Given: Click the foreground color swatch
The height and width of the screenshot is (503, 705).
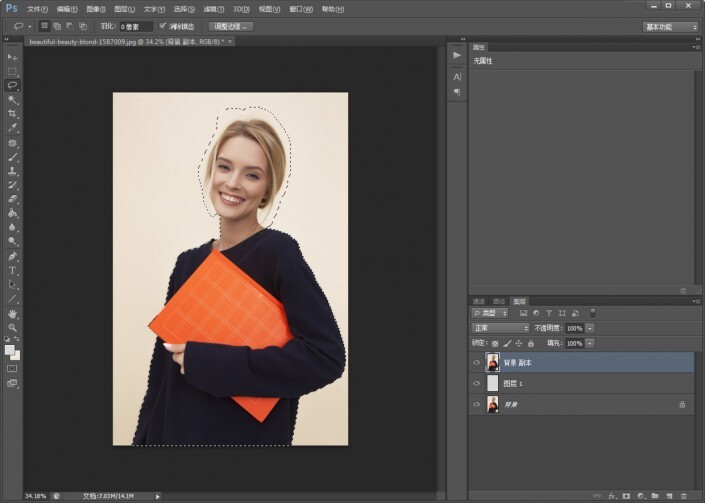Looking at the screenshot, I should tap(10, 349).
